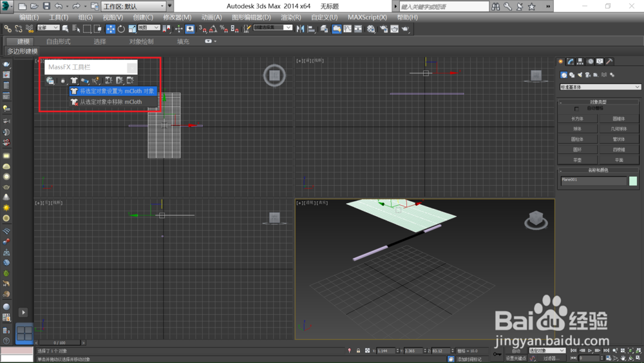This screenshot has width=644, height=363.
Task: Open 视图 reference coordinate dropdown
Action: point(149,28)
